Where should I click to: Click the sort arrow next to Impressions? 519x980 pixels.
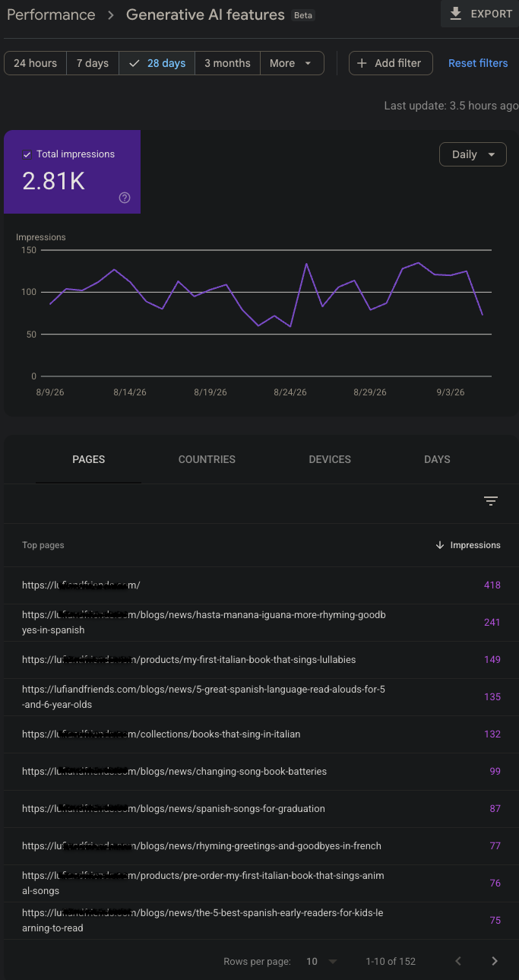439,545
